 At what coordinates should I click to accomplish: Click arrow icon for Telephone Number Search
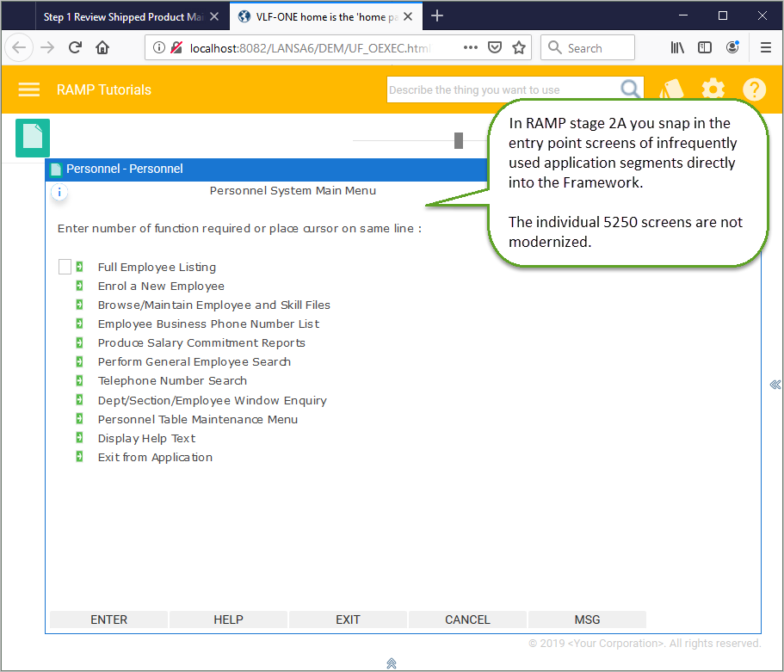point(79,381)
